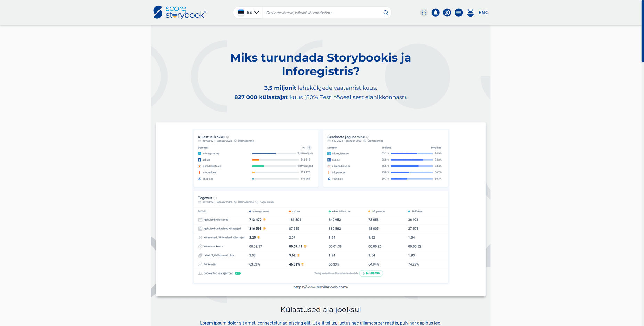Open the similarweb.com source link
Image resolution: width=644 pixels, height=326 pixels.
(320, 287)
